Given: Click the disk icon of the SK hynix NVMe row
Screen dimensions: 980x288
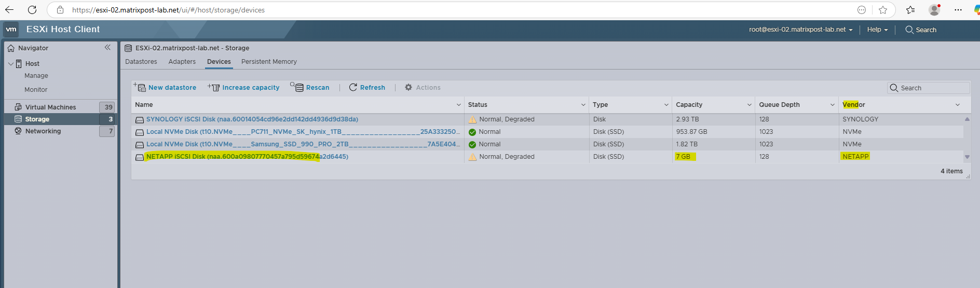Looking at the screenshot, I should (x=140, y=132).
